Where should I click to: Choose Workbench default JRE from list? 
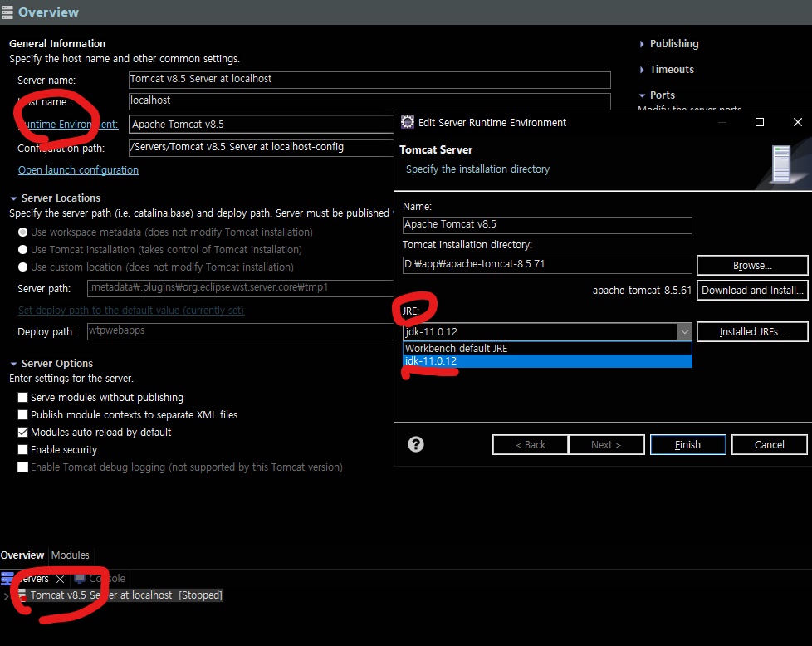coord(547,348)
